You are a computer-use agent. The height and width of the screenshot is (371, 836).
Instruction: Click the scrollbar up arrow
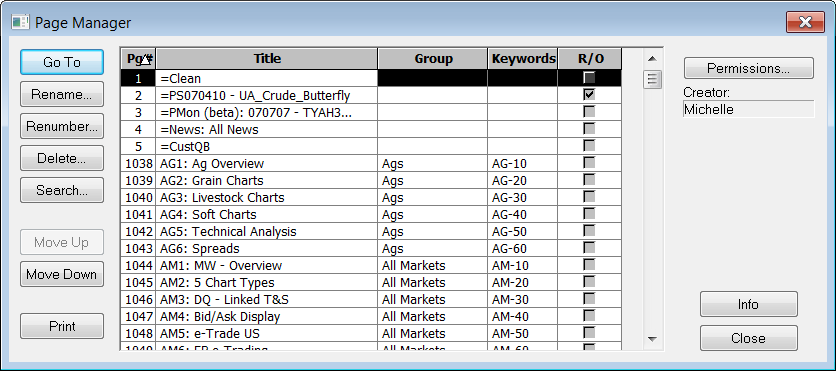[x=652, y=58]
